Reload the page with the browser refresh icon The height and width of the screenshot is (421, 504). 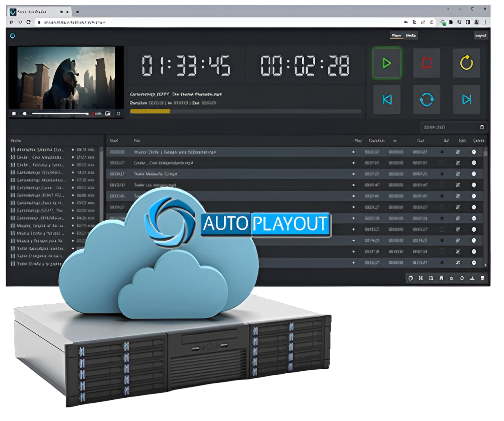(28, 22)
